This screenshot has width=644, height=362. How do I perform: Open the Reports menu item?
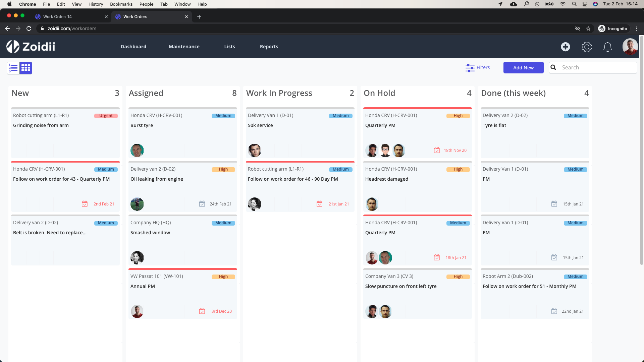click(x=269, y=47)
